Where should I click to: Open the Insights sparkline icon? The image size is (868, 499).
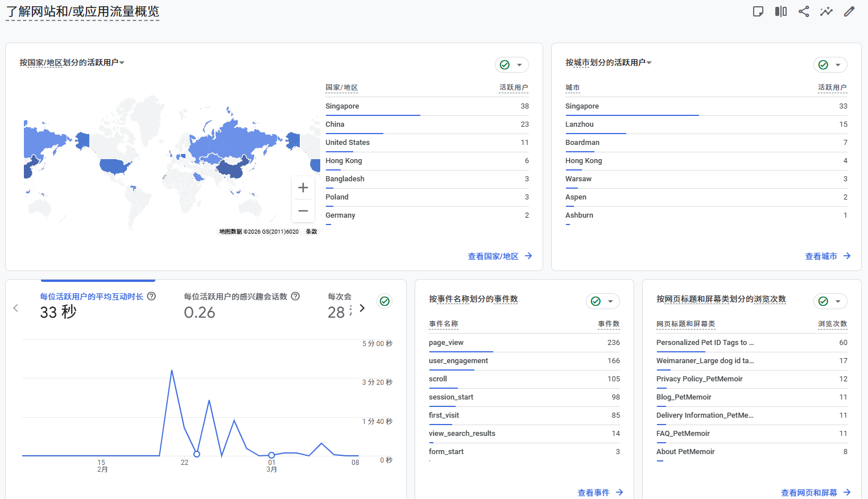click(x=826, y=11)
